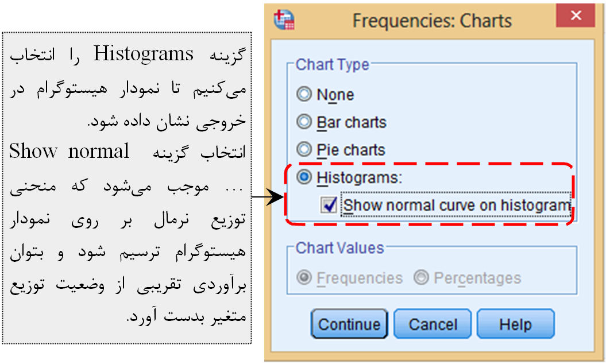Screen dimensions: 606x364
Task: Click the None label text
Action: pos(335,95)
